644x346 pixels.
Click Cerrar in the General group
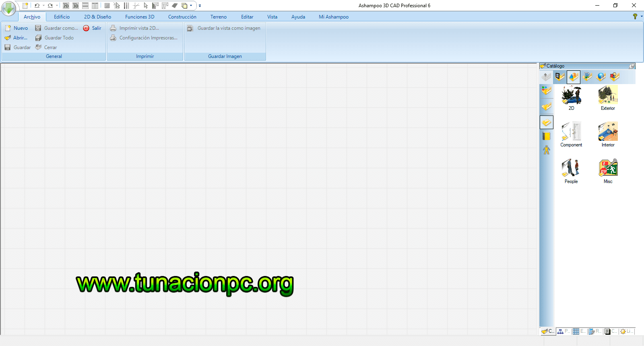pyautogui.click(x=46, y=47)
